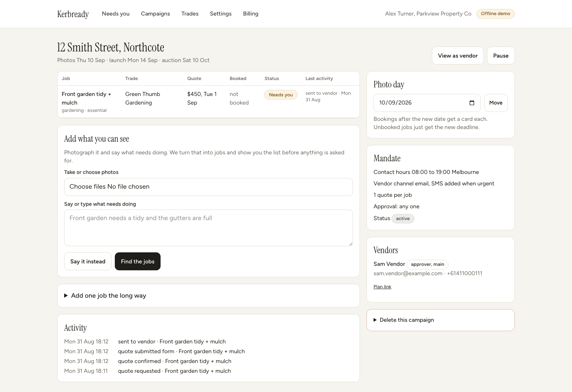Click the 'Contact hours 08:00 to 19:00 Melbourne' line
Image resolution: width=572 pixels, height=392 pixels.
[x=426, y=172]
